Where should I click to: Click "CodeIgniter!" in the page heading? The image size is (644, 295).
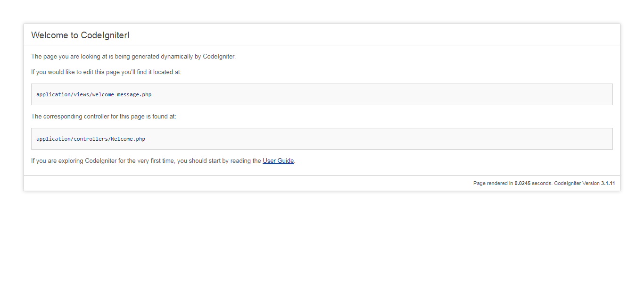click(105, 35)
